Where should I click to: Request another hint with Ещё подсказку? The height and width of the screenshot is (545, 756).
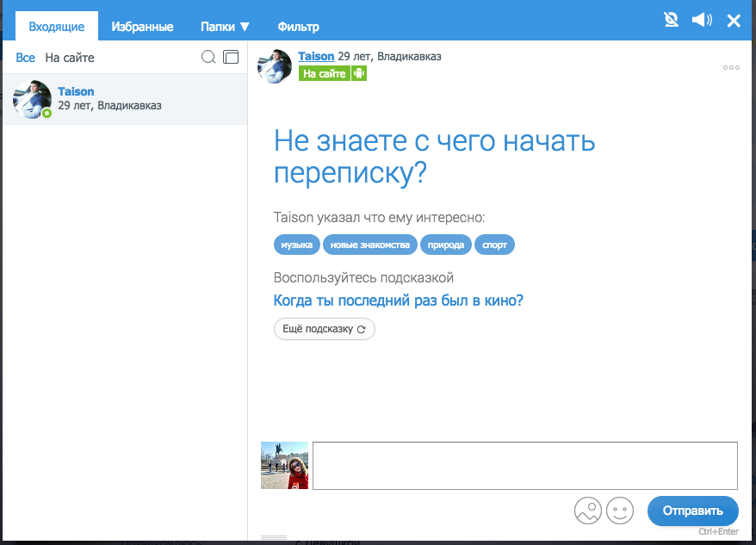[324, 329]
